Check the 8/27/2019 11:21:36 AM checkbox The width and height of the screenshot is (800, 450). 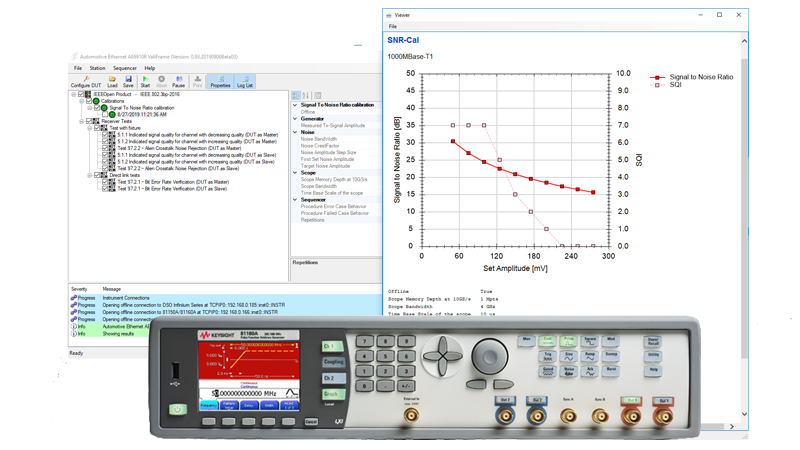[x=105, y=115]
